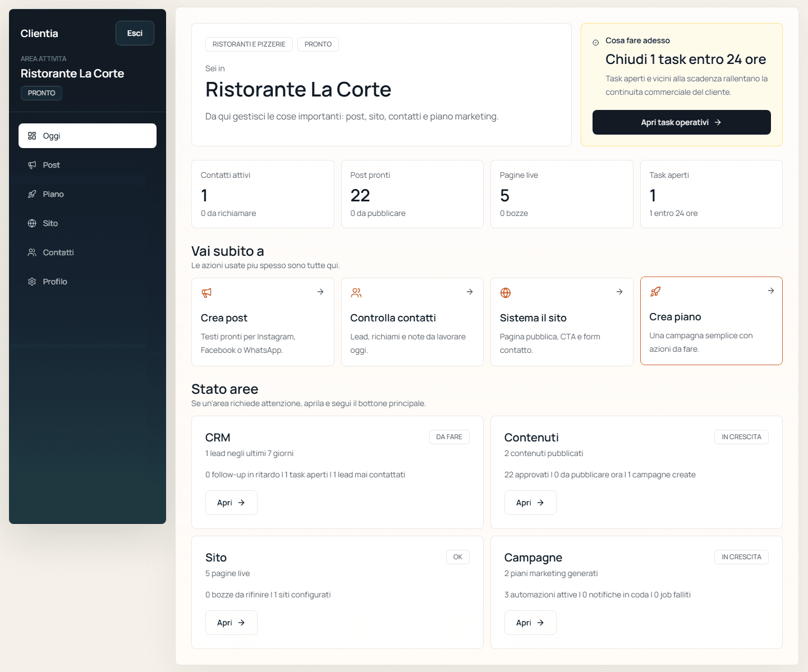This screenshot has width=808, height=672.
Task: Open the Contenuti area with Apri
Action: [530, 503]
